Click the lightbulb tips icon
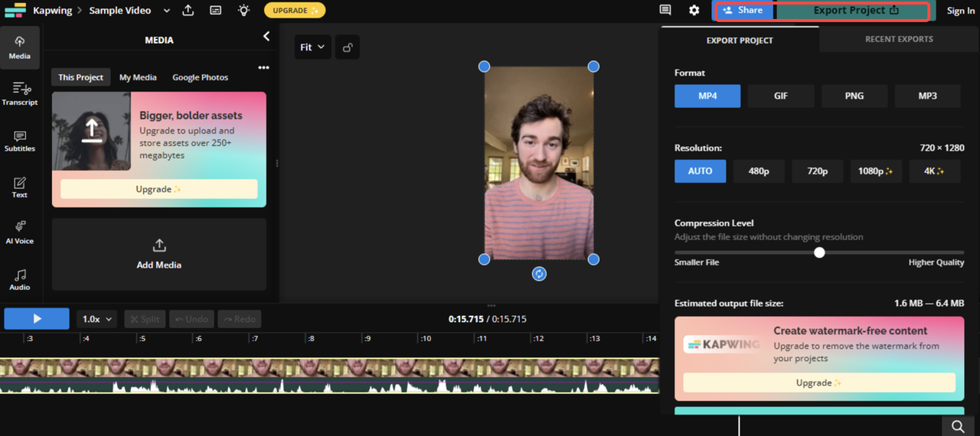This screenshot has width=980, height=436. [x=243, y=10]
